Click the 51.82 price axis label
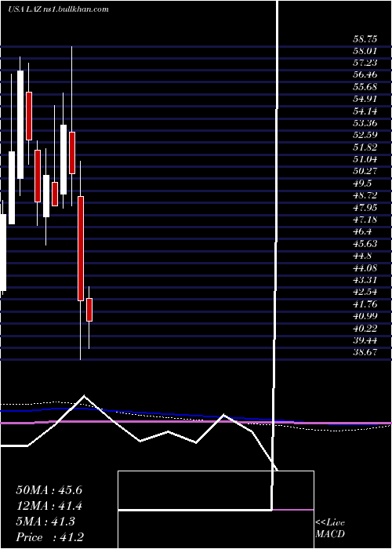Viewport: 392px width, 549px height. (x=365, y=147)
